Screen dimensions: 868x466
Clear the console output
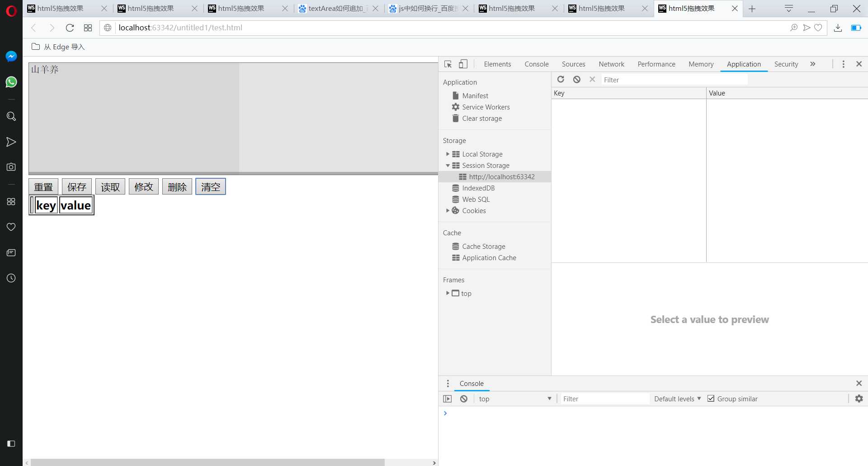coord(464,399)
